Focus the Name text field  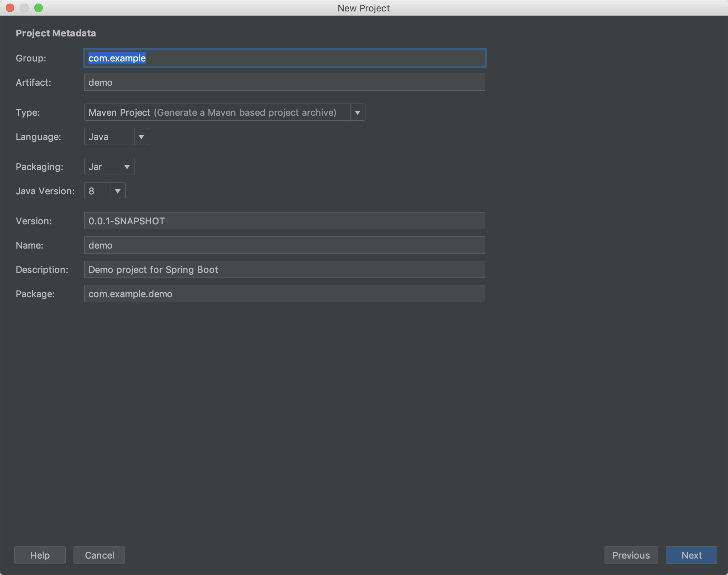pos(284,245)
